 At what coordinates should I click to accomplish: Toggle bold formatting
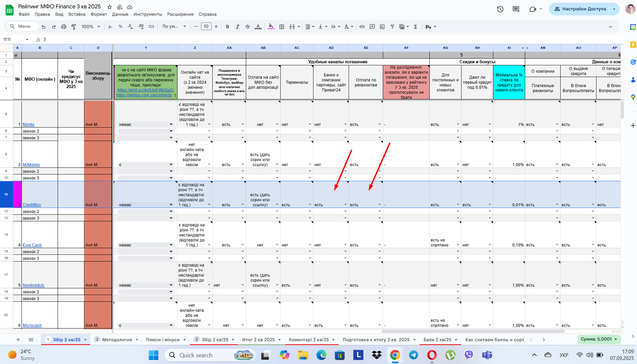pos(227,27)
